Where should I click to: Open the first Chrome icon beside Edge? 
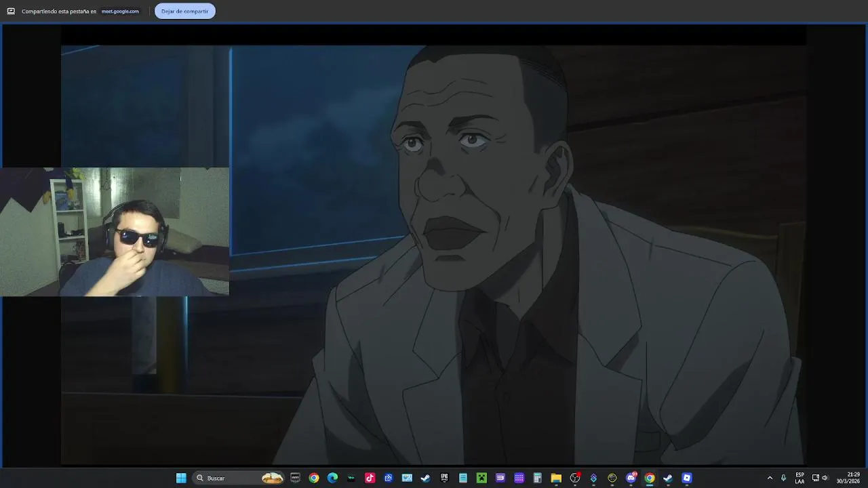pyautogui.click(x=314, y=478)
